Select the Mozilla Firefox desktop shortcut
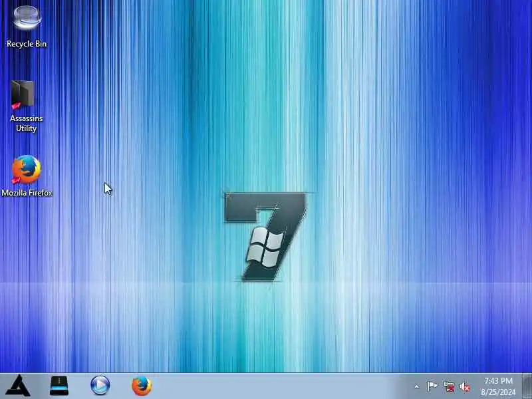 coord(27,176)
